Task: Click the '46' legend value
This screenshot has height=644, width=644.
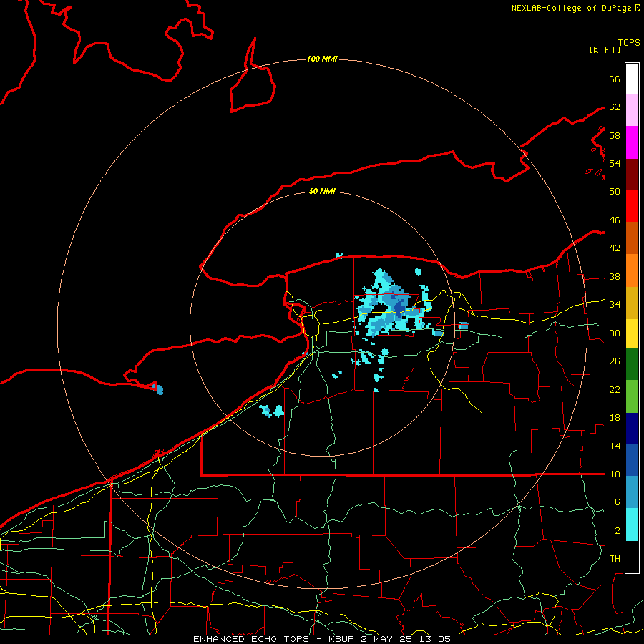Action: pyautogui.click(x=615, y=220)
